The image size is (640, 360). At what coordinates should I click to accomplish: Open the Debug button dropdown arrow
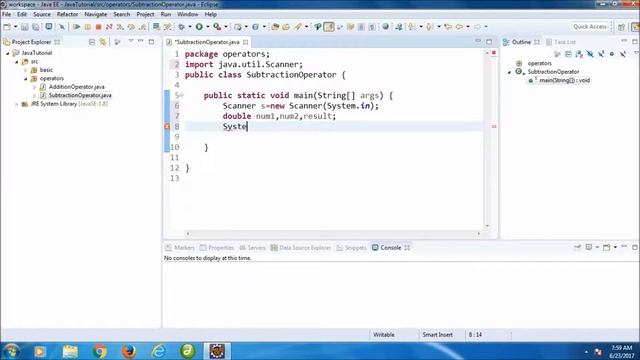click(189, 27)
